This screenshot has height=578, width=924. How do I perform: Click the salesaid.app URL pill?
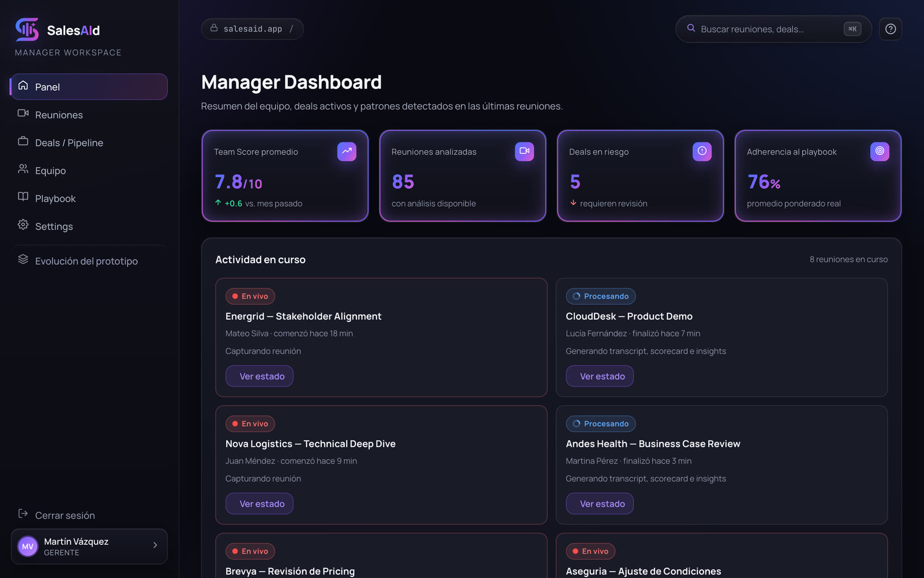[252, 29]
